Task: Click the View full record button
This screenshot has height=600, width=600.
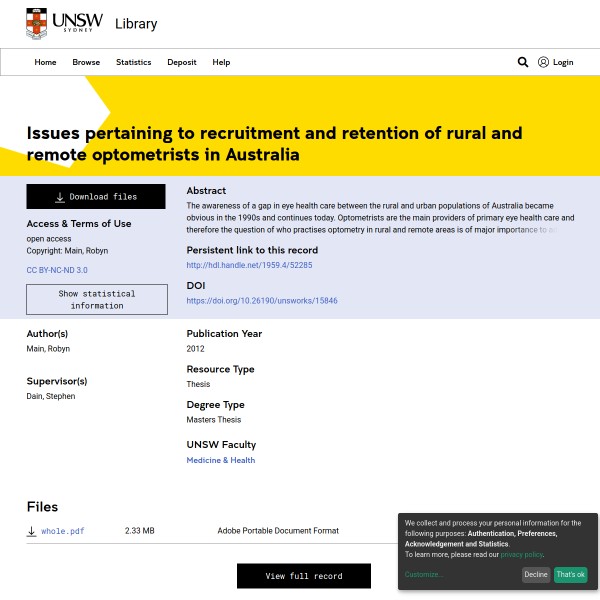Action: coord(303,576)
